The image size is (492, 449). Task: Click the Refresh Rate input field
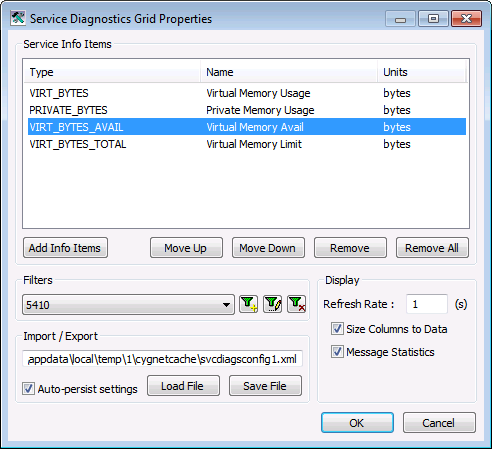point(427,304)
